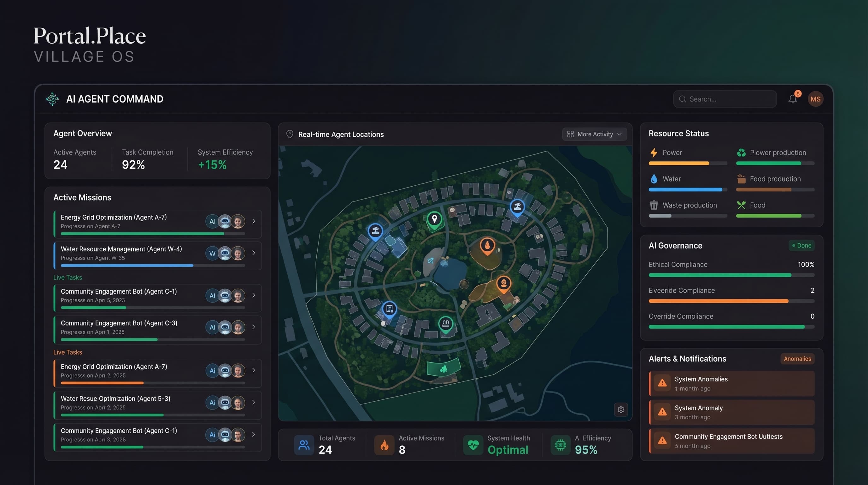Open the MS user avatar
This screenshot has height=485, width=868.
click(x=815, y=99)
